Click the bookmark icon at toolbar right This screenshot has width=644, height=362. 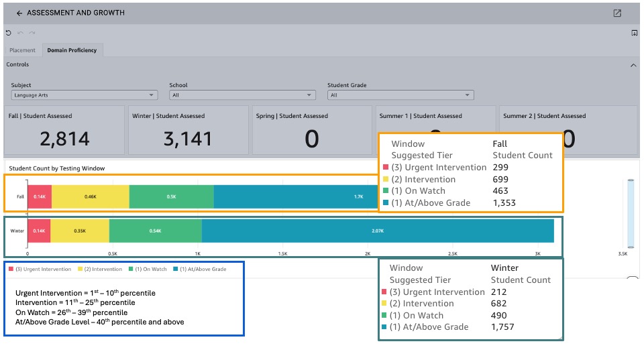(634, 33)
